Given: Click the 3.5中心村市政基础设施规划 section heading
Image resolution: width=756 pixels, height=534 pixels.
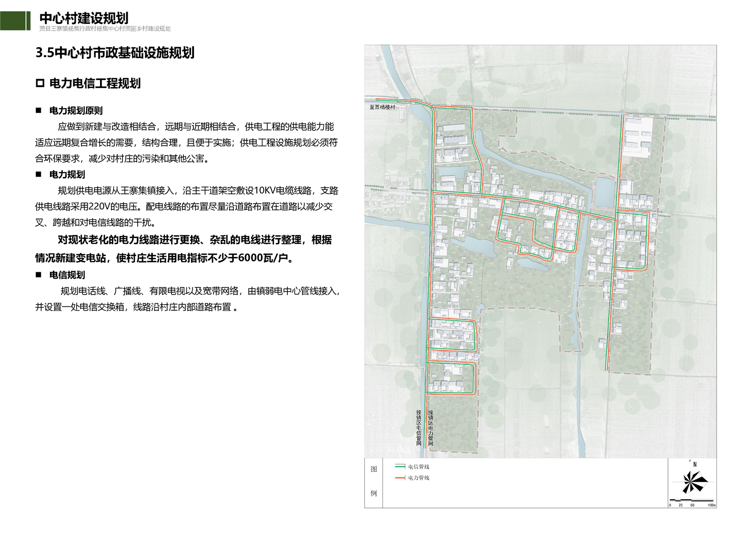Looking at the screenshot, I should pos(115,53).
